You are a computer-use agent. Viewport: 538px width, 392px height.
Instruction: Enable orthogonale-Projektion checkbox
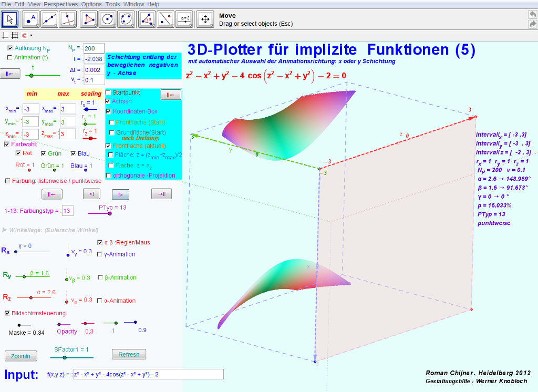108,175
